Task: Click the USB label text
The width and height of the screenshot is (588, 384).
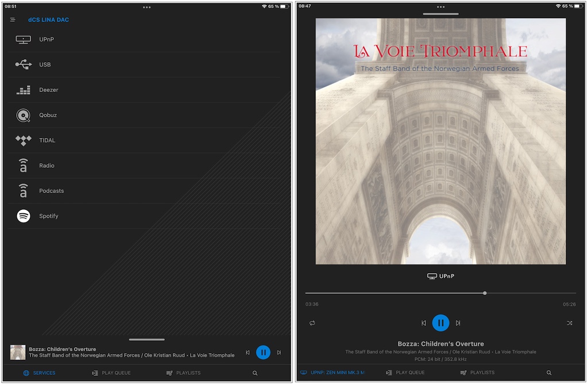Action: tap(45, 64)
